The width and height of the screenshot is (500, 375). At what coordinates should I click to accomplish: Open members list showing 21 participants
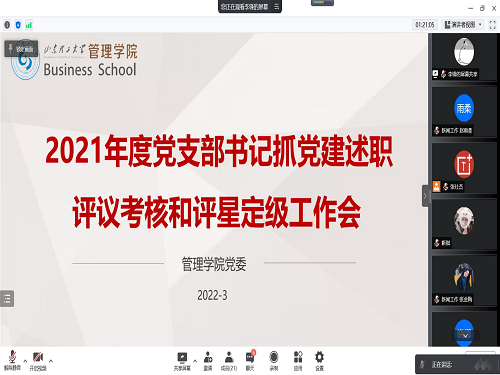[229, 361]
